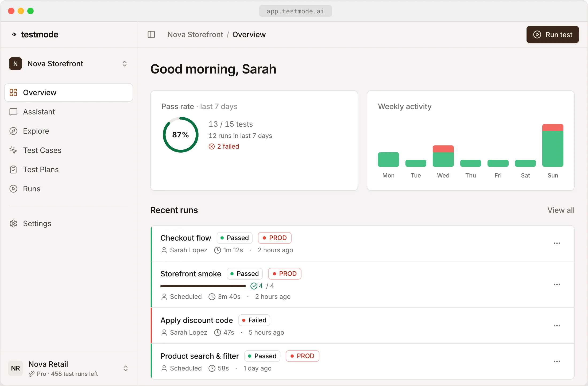Navigate to Test Plans
The width and height of the screenshot is (588, 386).
69,169
